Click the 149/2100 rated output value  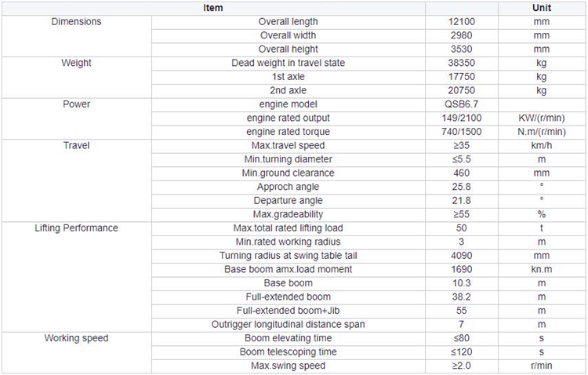tap(461, 118)
